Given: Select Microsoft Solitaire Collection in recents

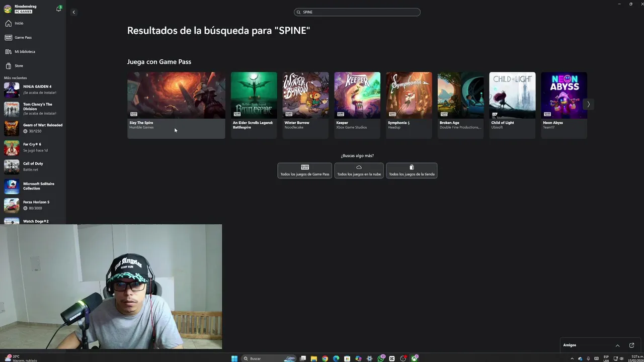Looking at the screenshot, I should pyautogui.click(x=33, y=186).
